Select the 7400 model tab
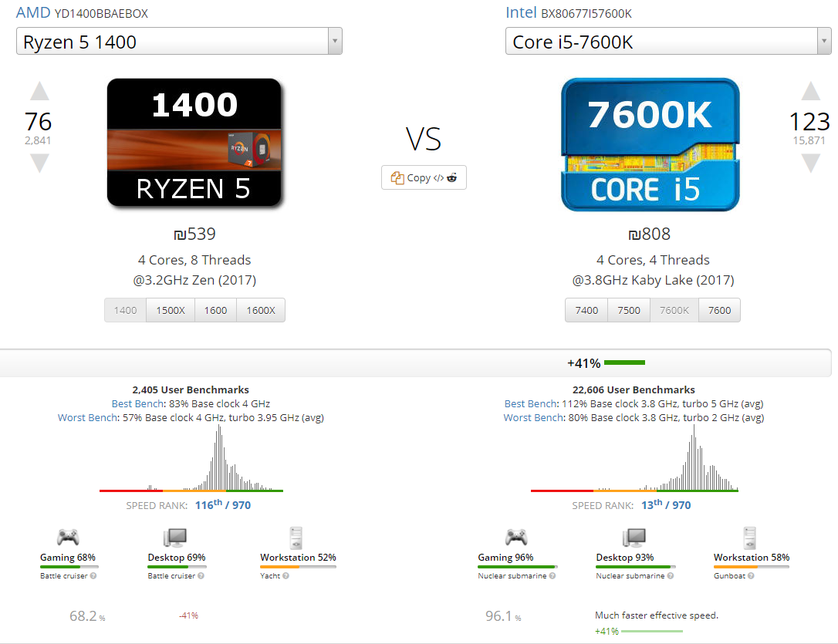 point(586,310)
